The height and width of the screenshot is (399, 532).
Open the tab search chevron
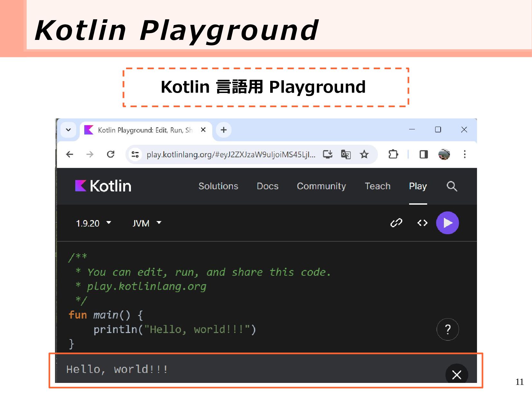tap(68, 130)
